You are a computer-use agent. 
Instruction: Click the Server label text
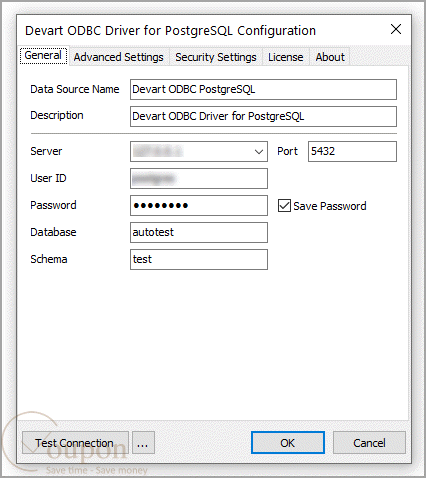click(x=46, y=151)
